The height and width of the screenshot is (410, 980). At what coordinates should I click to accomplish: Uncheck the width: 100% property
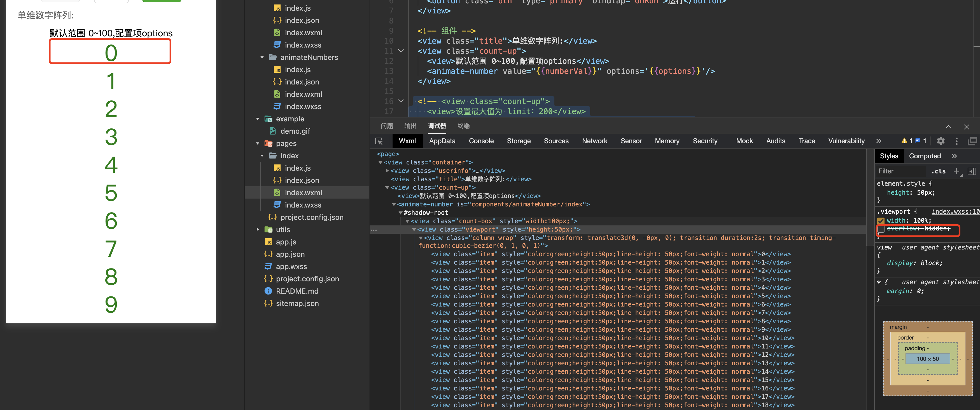pyautogui.click(x=881, y=220)
